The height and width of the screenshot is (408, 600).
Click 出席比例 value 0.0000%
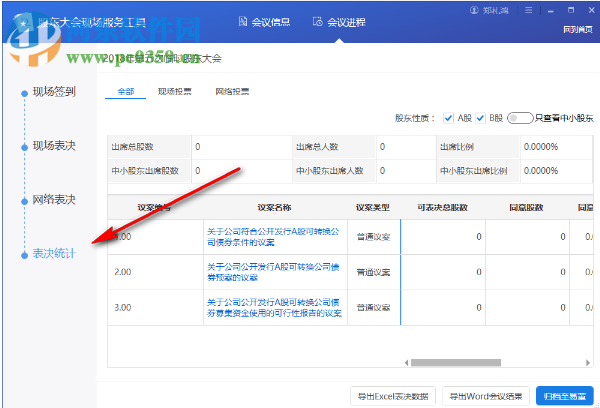[x=541, y=147]
